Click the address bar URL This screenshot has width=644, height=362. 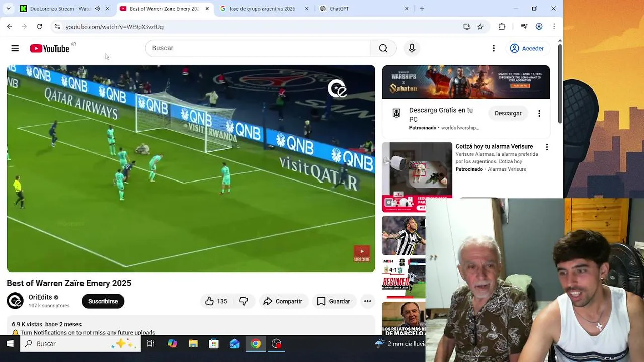pos(114,27)
